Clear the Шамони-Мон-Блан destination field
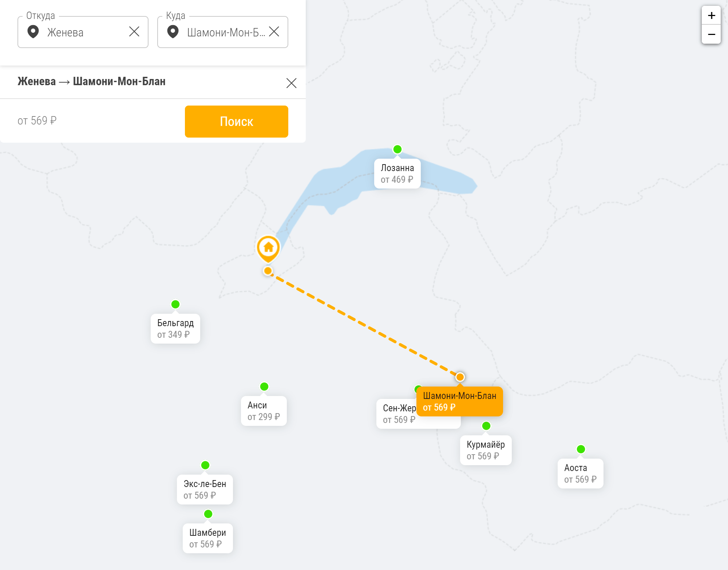 [x=274, y=32]
